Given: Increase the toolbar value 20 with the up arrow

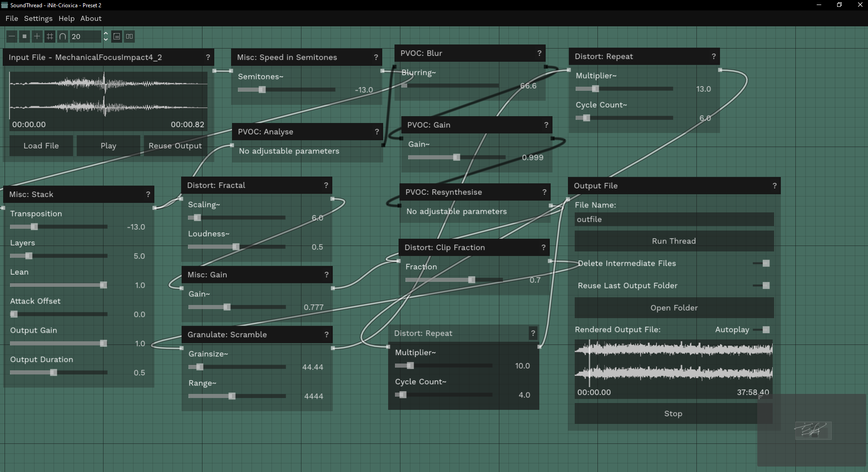Looking at the screenshot, I should (106, 34).
